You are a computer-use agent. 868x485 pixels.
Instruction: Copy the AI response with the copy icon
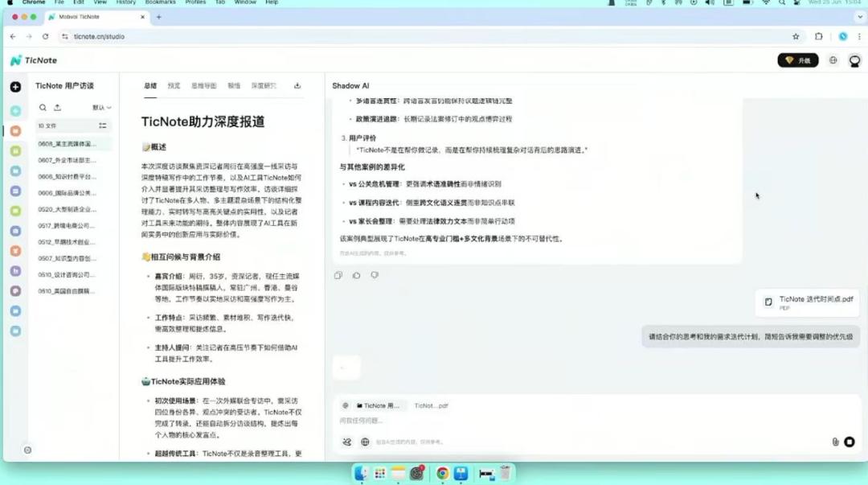click(338, 275)
